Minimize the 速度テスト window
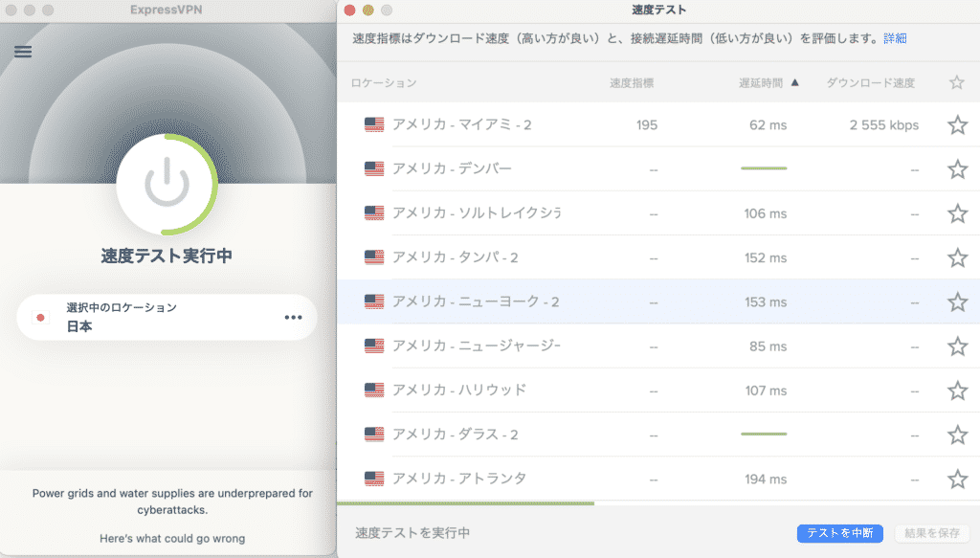Viewport: 980px width, 558px height. (368, 10)
